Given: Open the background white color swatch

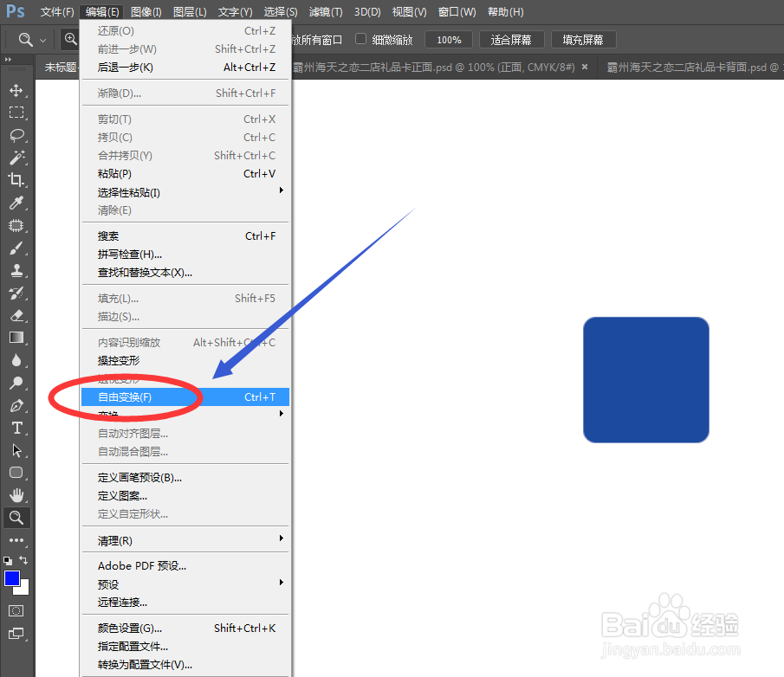Looking at the screenshot, I should [x=23, y=589].
